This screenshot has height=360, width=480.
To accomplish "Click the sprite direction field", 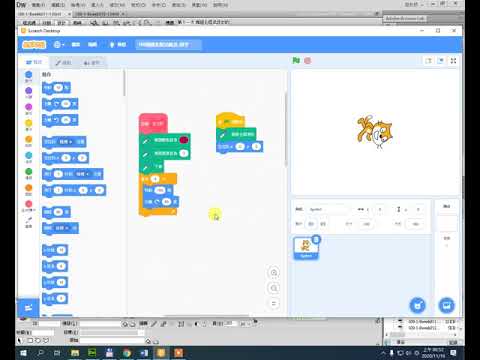I will click(x=415, y=224).
